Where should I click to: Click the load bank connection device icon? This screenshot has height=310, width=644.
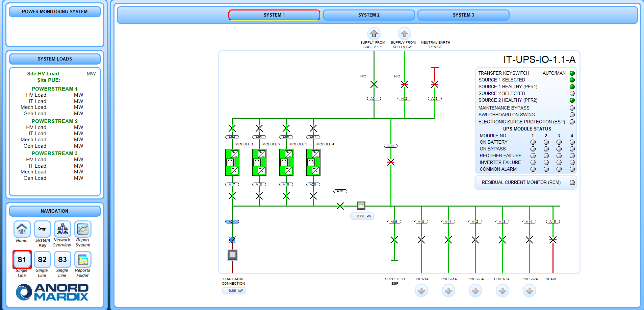[x=232, y=255]
